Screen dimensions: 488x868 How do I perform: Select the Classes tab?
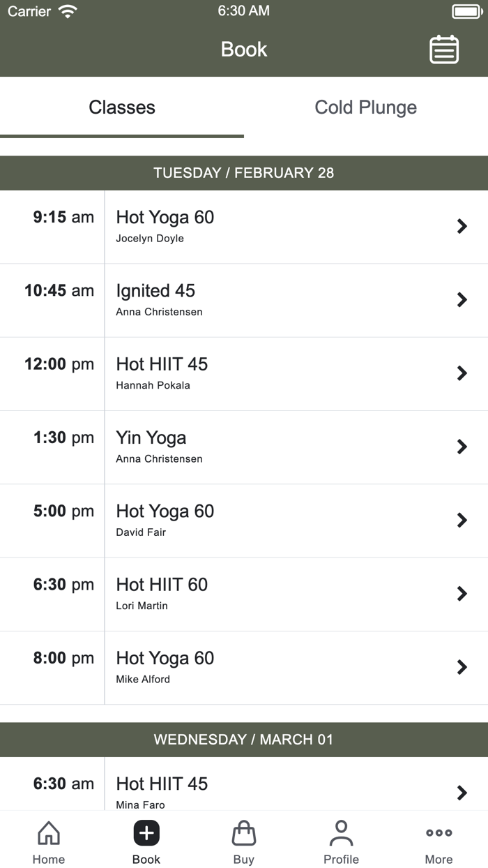click(121, 107)
